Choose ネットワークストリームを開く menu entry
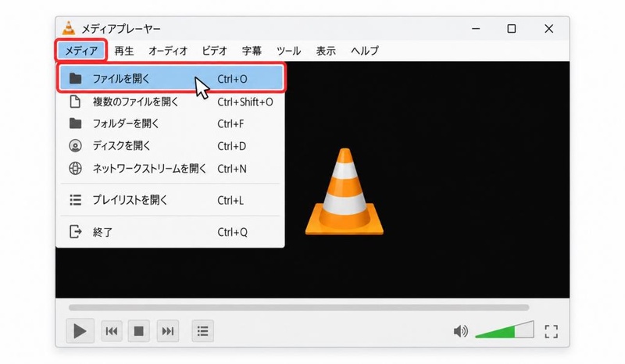Image resolution: width=625 pixels, height=364 pixels. 171,169
